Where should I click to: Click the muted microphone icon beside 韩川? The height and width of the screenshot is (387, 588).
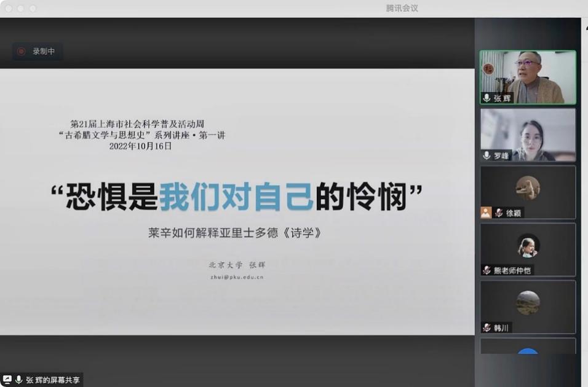click(487, 328)
